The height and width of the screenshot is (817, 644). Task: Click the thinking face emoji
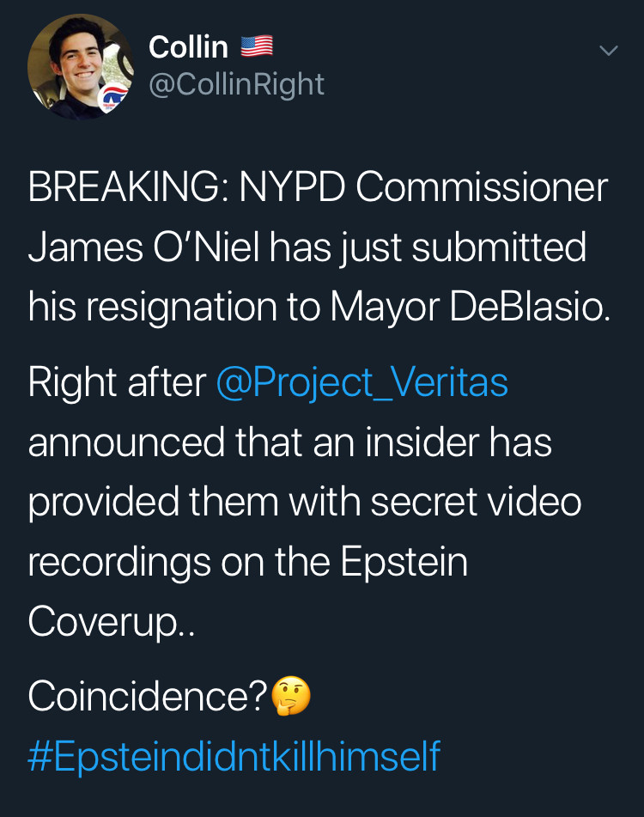291,697
